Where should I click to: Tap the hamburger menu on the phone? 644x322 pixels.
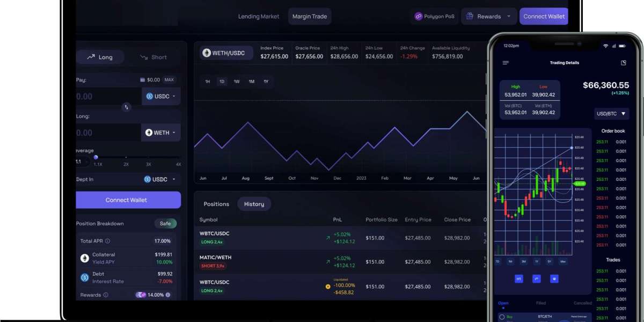pos(506,63)
